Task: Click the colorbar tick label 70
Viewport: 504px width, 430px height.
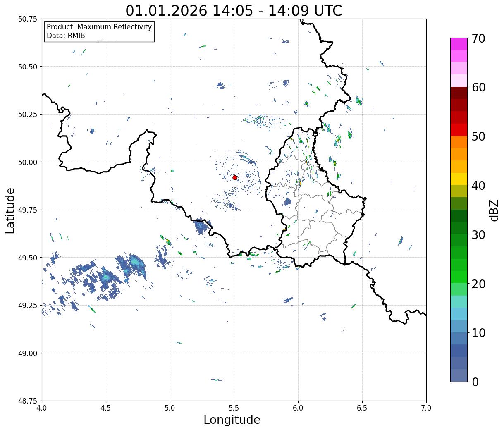Action: click(x=479, y=38)
